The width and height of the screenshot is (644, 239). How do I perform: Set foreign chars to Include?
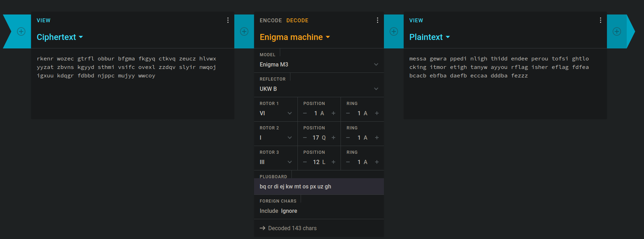coord(269,211)
